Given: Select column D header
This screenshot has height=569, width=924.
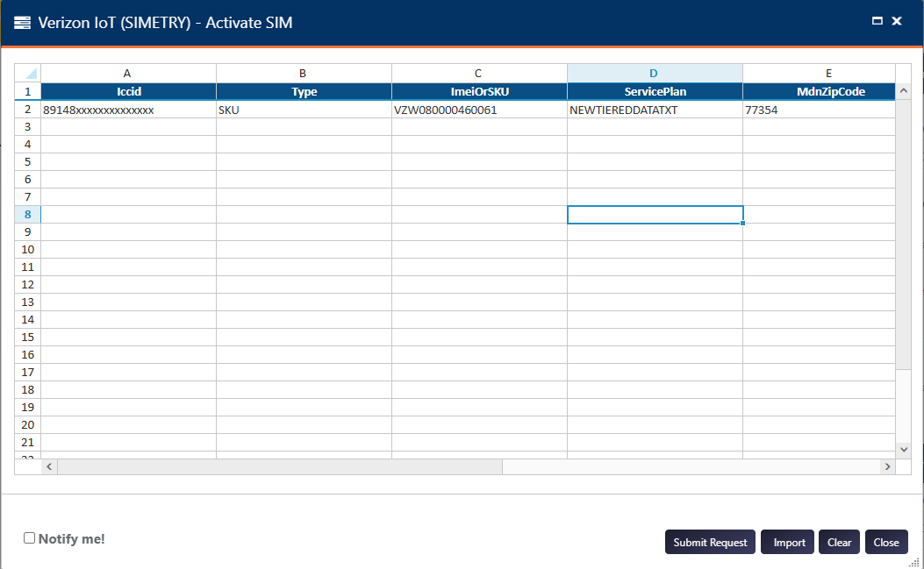Looking at the screenshot, I should tap(655, 73).
